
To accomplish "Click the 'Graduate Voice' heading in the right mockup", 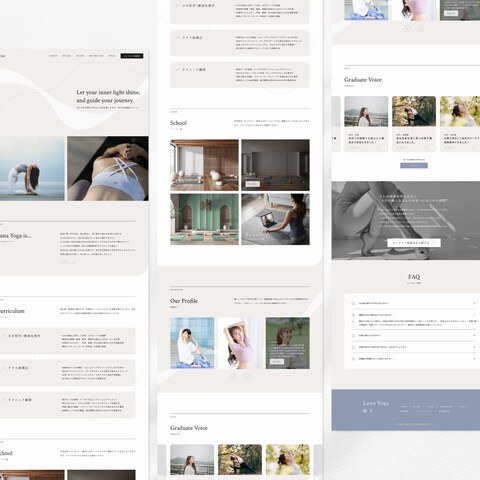I will click(363, 80).
